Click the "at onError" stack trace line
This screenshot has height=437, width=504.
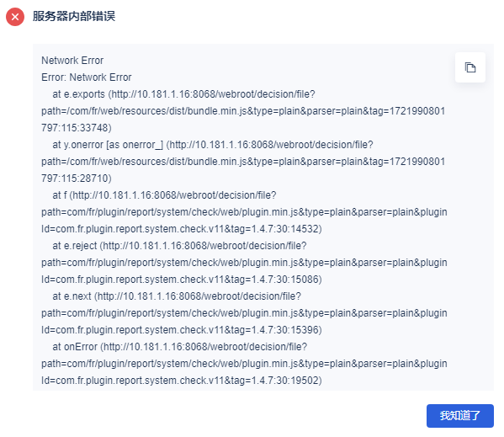[180, 347]
